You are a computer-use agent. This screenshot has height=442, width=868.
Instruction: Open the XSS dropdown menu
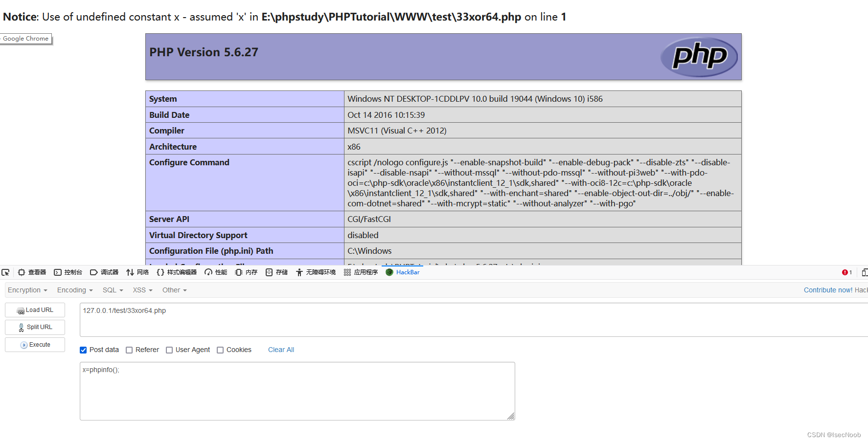coord(143,290)
